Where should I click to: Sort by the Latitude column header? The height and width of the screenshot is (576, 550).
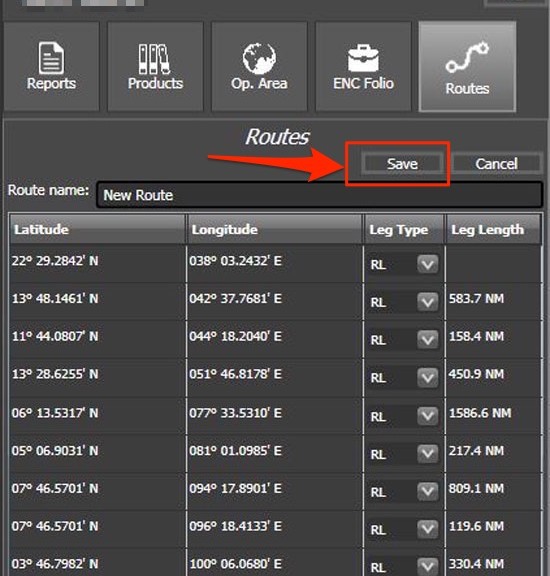(x=97, y=230)
